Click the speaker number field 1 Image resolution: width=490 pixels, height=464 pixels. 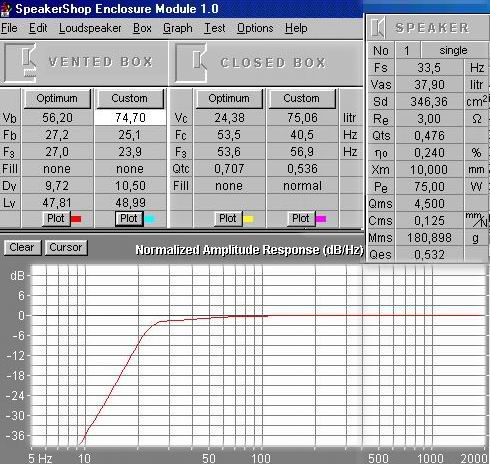407,51
